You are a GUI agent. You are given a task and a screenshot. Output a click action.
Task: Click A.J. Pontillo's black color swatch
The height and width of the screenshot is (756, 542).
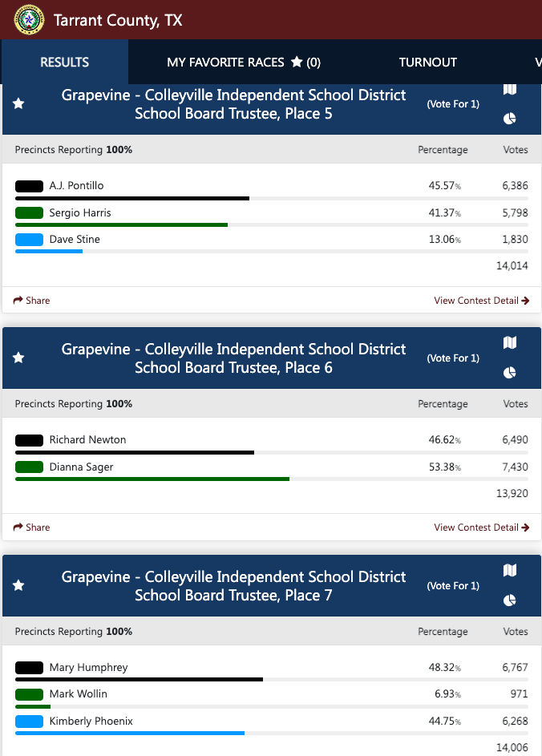coord(29,186)
